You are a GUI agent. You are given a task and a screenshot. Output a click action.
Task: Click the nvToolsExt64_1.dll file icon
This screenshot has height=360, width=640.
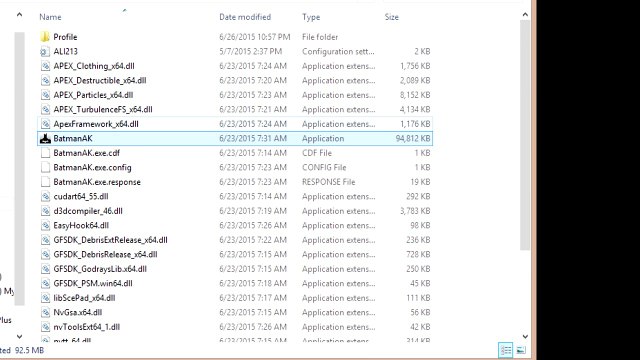[45, 327]
